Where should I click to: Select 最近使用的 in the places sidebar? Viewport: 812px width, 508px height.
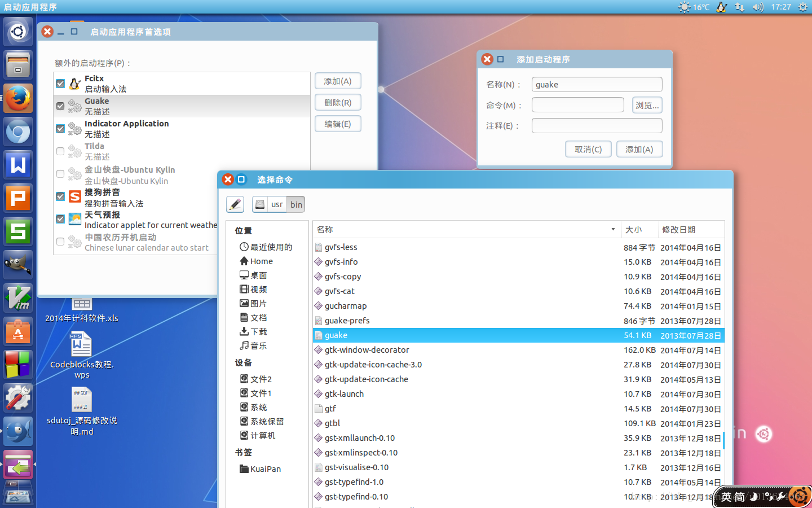click(x=266, y=247)
